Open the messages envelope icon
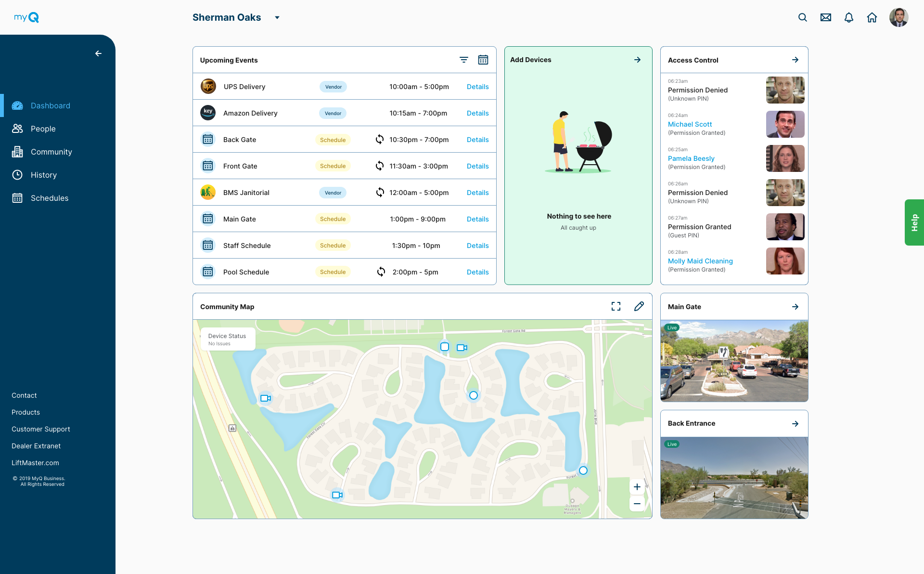 [825, 17]
